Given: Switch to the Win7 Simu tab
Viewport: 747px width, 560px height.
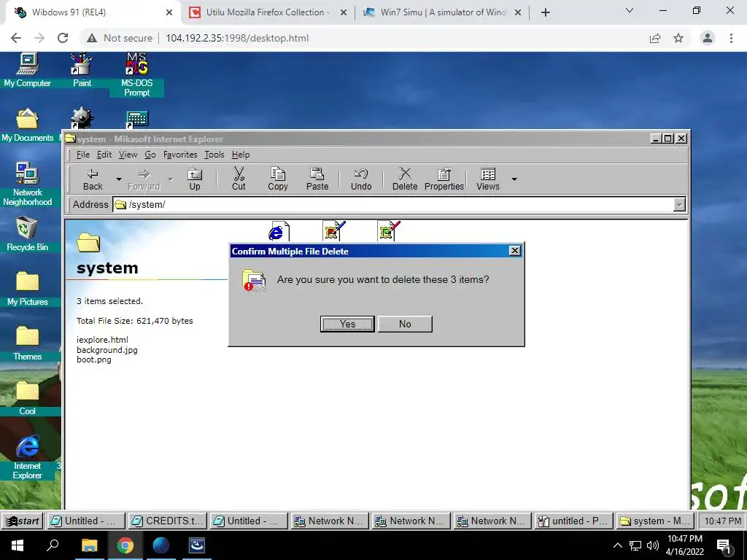Looking at the screenshot, I should [443, 12].
